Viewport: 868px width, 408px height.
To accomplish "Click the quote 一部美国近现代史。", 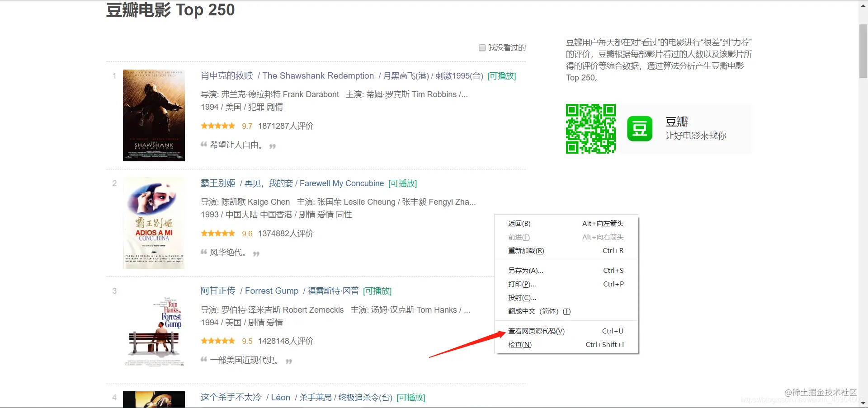I will (x=245, y=360).
